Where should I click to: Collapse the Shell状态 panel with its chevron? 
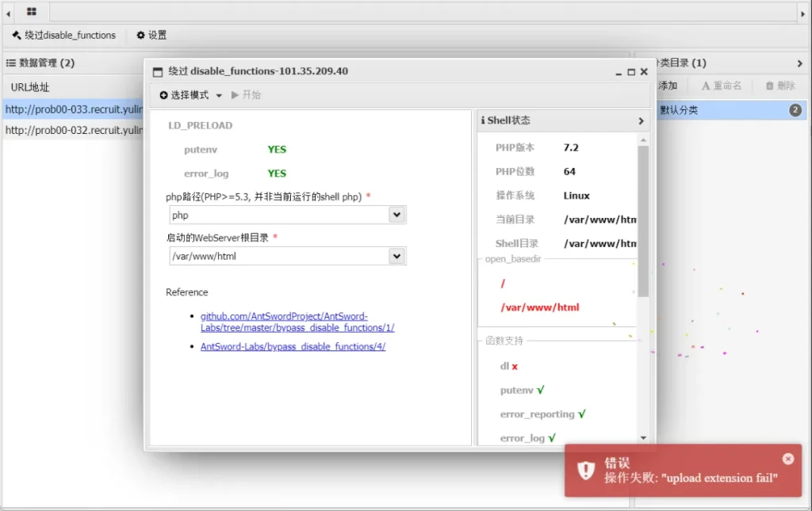click(641, 121)
